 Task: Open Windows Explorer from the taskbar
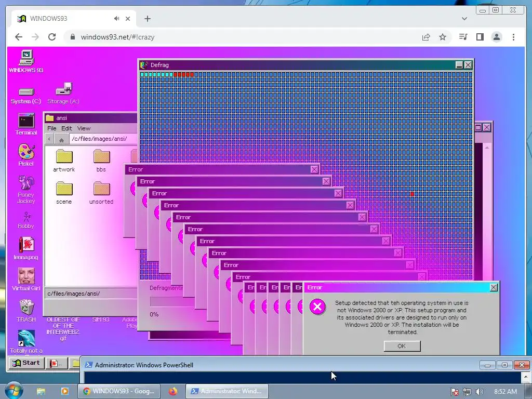tap(41, 392)
